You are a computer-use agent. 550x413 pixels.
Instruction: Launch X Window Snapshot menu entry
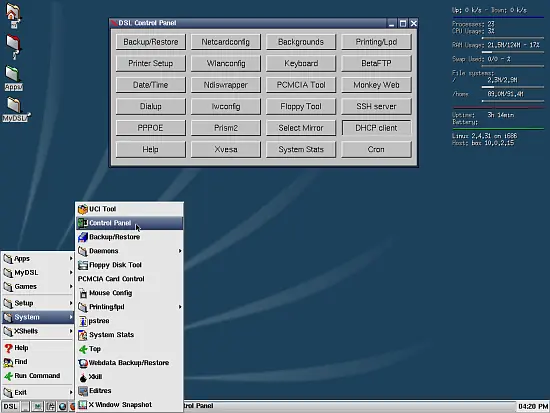point(129,405)
